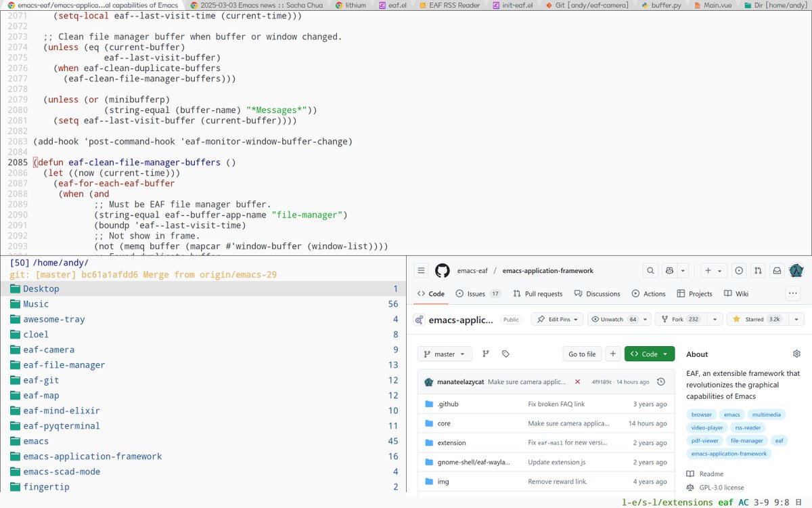
Task: Open img folder in repo
Action: [443, 482]
